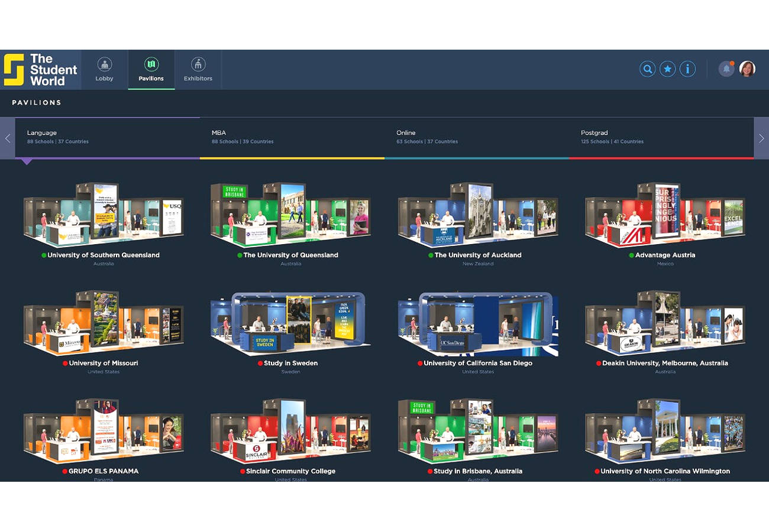Click The Student World logo
The image size is (769, 532).
pos(40,70)
